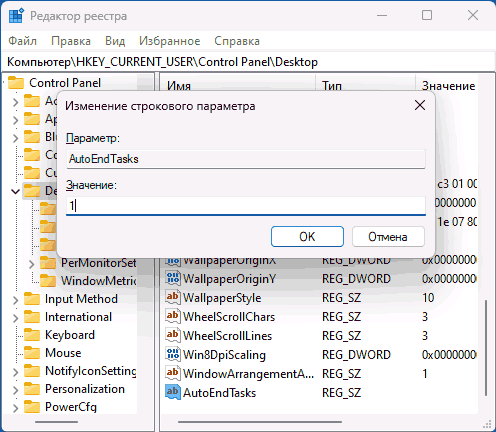Collapse the Desktop key in the tree
Screen dimensions: 496x432
click(x=15, y=191)
